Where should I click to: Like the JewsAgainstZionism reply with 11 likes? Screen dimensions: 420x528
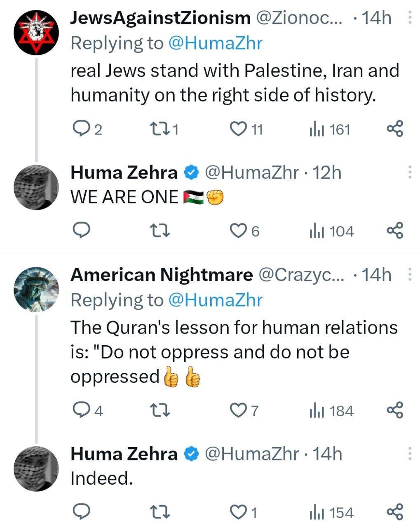(x=238, y=130)
